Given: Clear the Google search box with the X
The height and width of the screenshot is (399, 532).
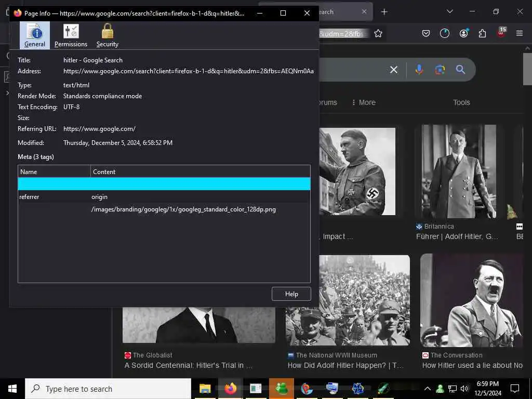Looking at the screenshot, I should tap(394, 70).
